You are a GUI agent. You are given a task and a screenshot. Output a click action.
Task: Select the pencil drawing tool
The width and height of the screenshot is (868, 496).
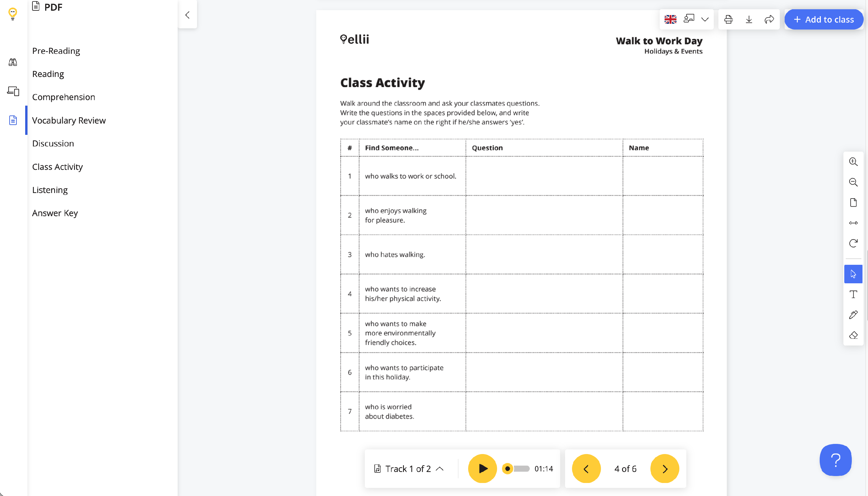(x=853, y=315)
